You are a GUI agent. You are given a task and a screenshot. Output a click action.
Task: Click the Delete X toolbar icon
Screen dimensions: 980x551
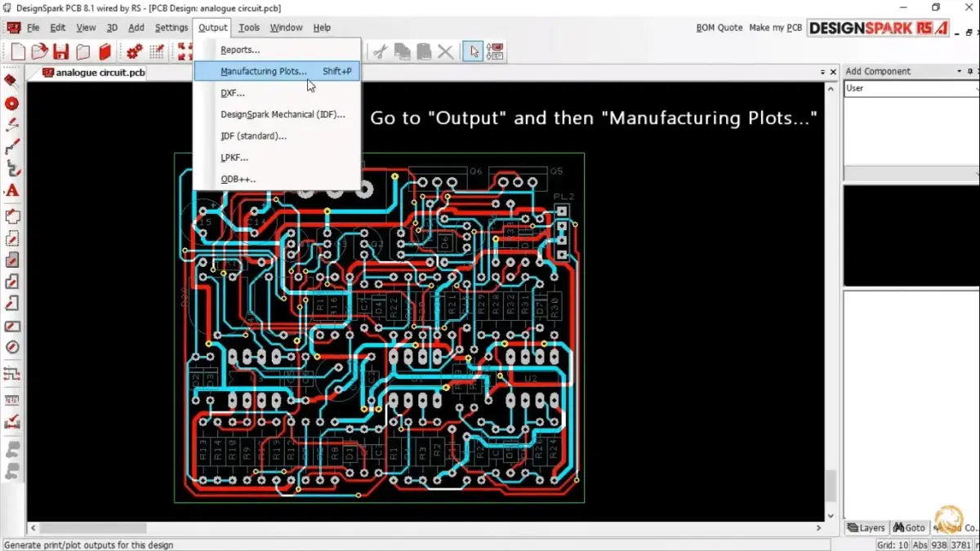445,52
